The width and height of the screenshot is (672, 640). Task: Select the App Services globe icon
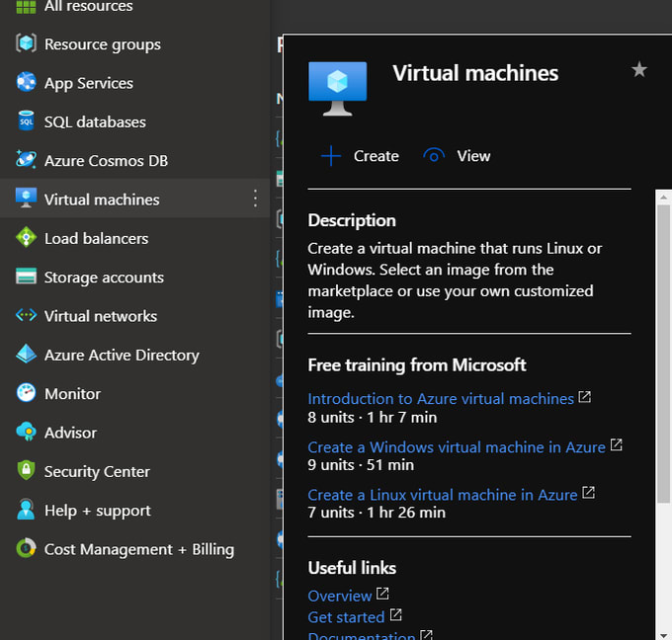click(26, 82)
